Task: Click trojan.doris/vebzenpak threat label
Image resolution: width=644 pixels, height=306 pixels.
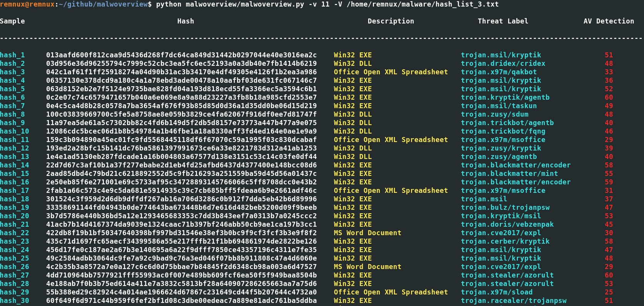Action: pos(507,224)
